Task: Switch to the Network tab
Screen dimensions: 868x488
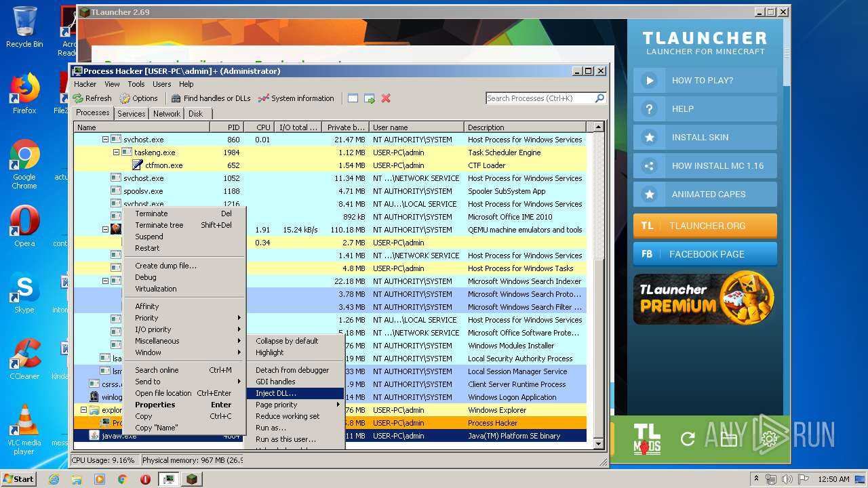Action: click(167, 114)
